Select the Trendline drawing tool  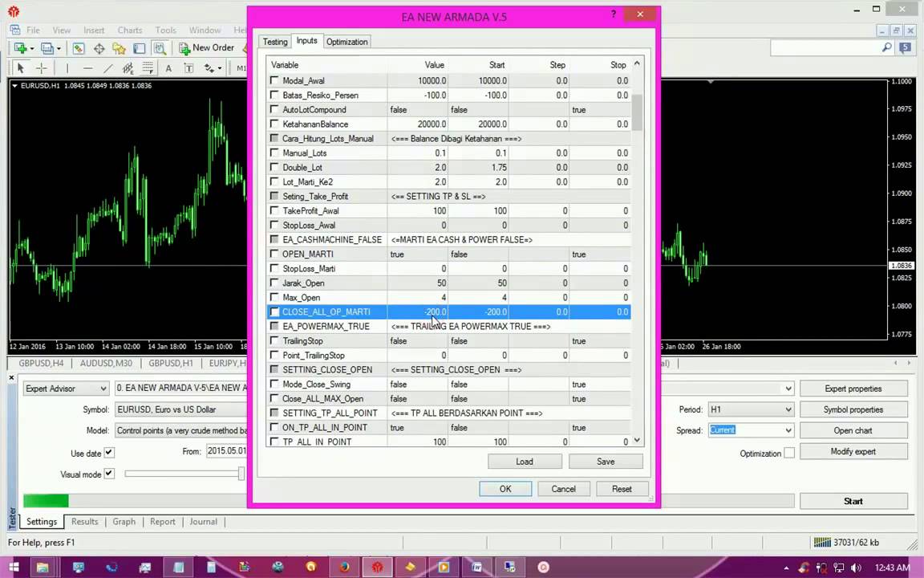pyautogui.click(x=107, y=68)
